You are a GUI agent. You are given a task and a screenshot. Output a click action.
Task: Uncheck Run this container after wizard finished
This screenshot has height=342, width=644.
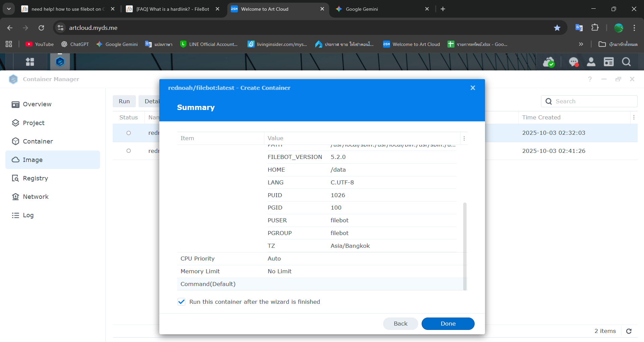click(x=181, y=302)
